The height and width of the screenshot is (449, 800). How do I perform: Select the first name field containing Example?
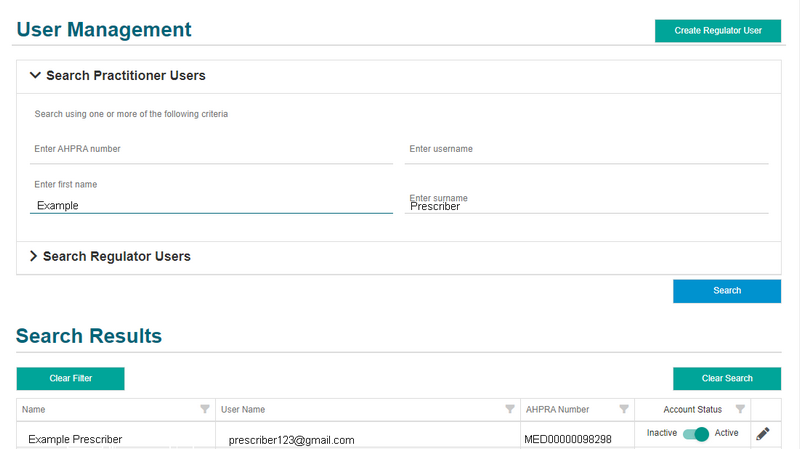[211, 205]
